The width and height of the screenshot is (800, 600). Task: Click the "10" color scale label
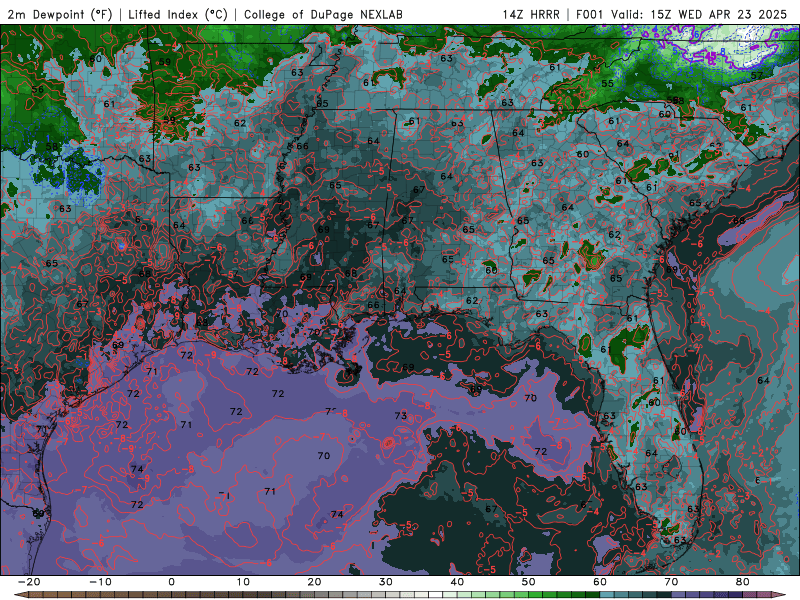click(243, 582)
